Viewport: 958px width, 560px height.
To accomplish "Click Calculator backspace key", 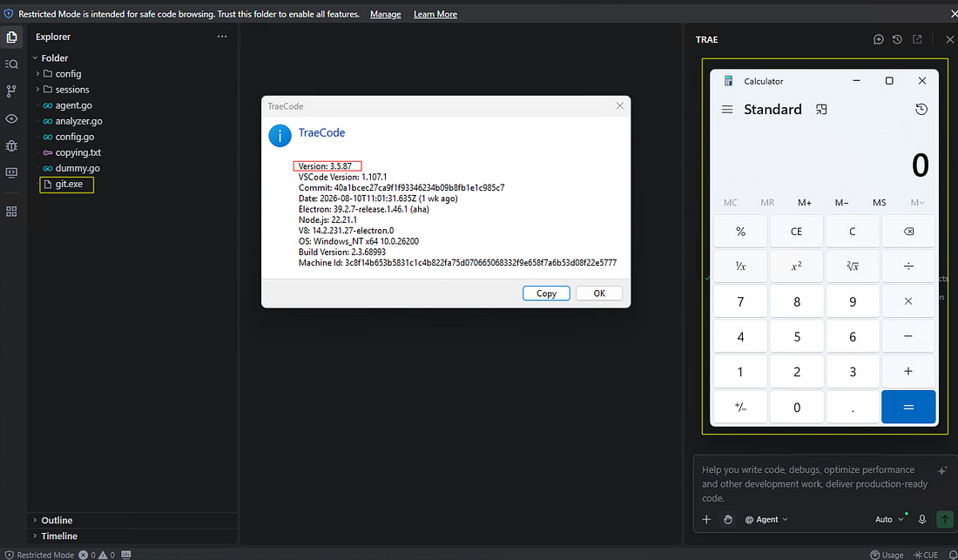I will pos(908,232).
